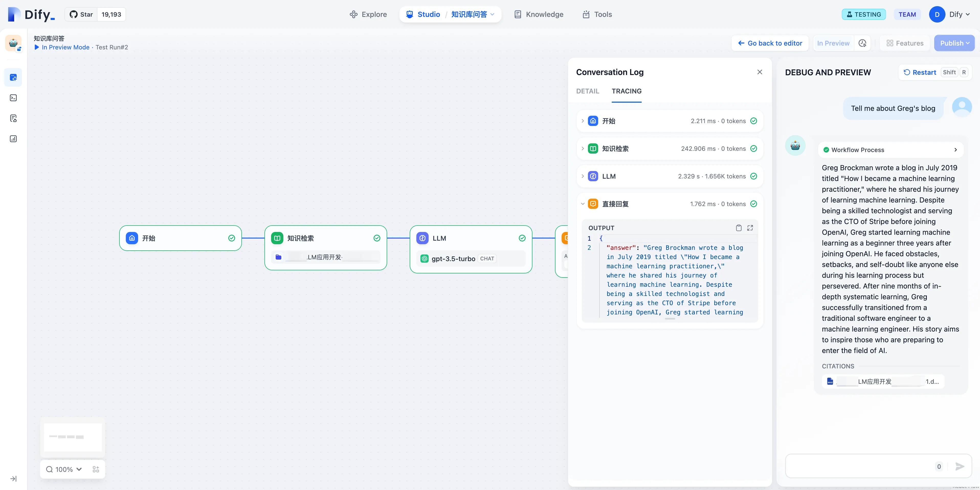980x490 pixels.
Task: Open the orchestrate workflow sidebar icon
Action: point(13,77)
